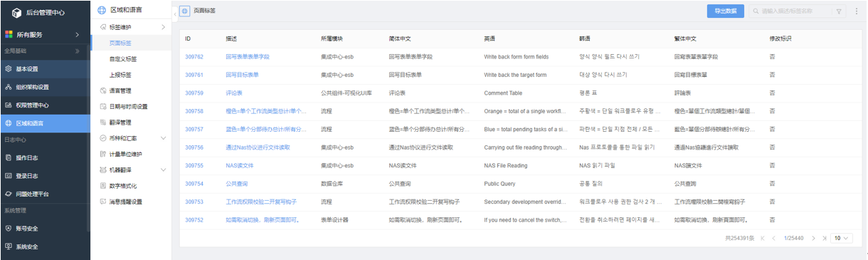Click the 导出数据 button
Screen dimensions: 868x260
(x=725, y=11)
